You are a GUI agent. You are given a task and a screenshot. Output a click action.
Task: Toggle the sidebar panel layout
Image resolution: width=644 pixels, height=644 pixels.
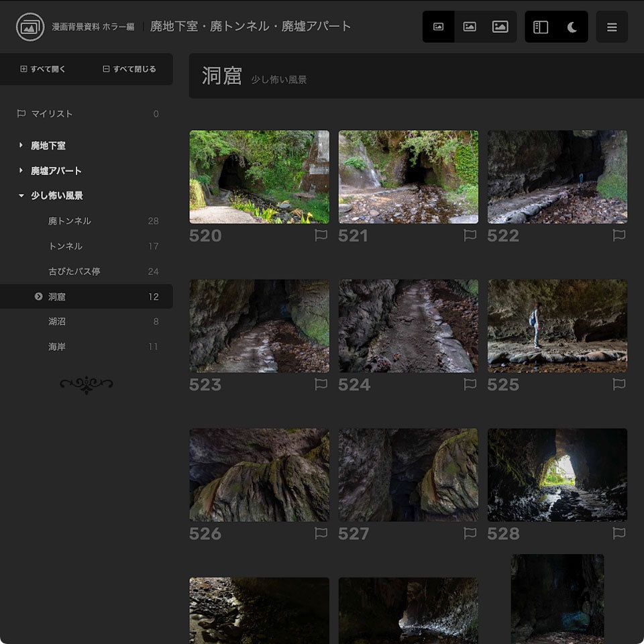point(541,27)
